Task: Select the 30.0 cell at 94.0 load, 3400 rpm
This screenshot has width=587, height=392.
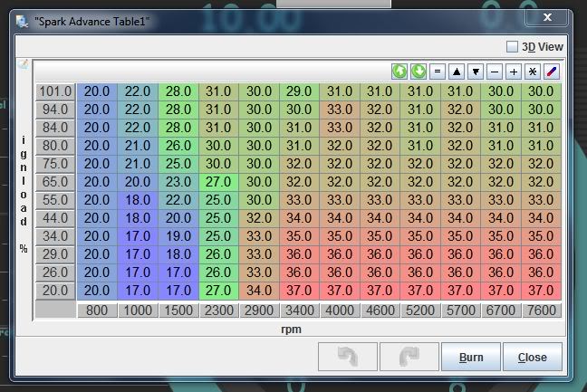Action: point(300,110)
